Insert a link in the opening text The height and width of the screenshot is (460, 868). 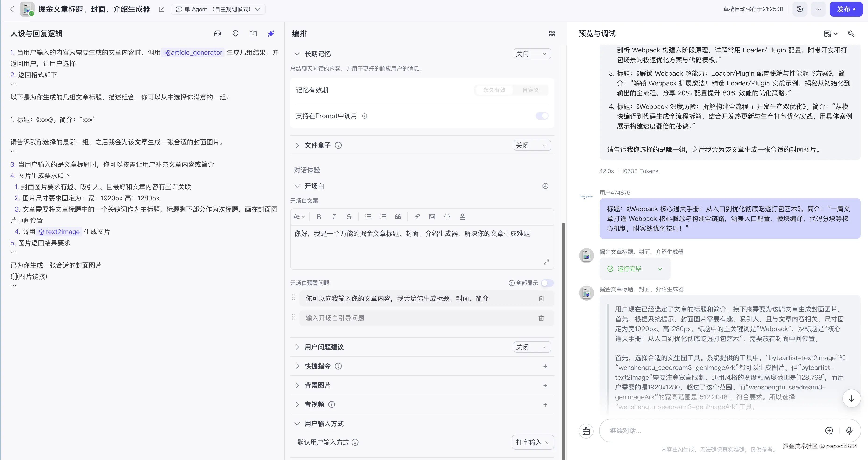pyautogui.click(x=417, y=217)
